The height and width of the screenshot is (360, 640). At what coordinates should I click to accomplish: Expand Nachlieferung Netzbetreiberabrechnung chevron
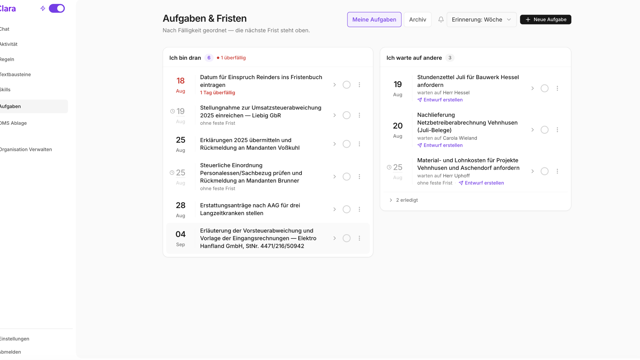(x=532, y=130)
